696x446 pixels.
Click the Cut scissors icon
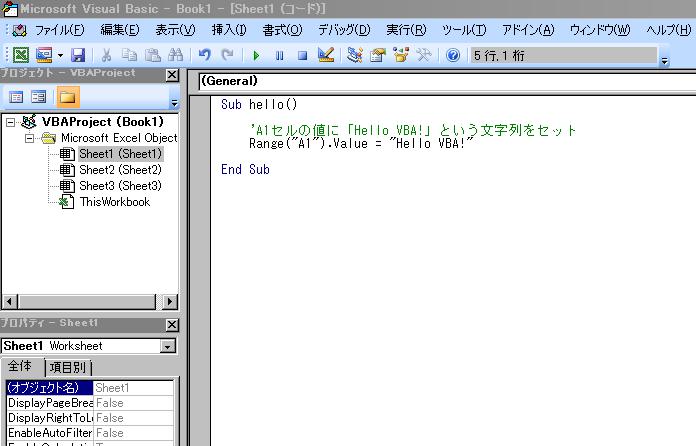tap(106, 55)
